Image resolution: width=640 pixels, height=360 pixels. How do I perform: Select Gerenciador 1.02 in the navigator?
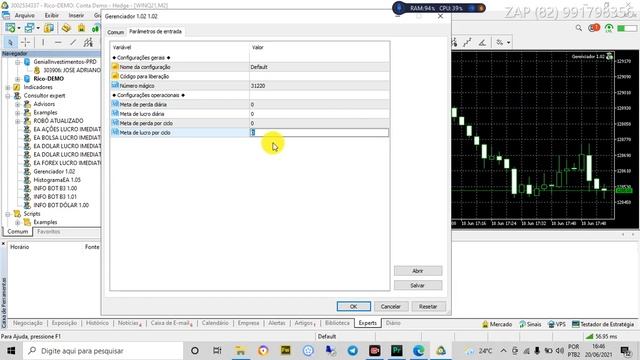coord(54,171)
